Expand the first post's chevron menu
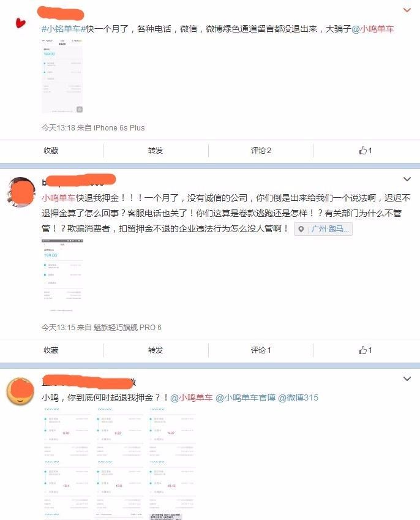The height and width of the screenshot is (520, 420). coord(407,10)
